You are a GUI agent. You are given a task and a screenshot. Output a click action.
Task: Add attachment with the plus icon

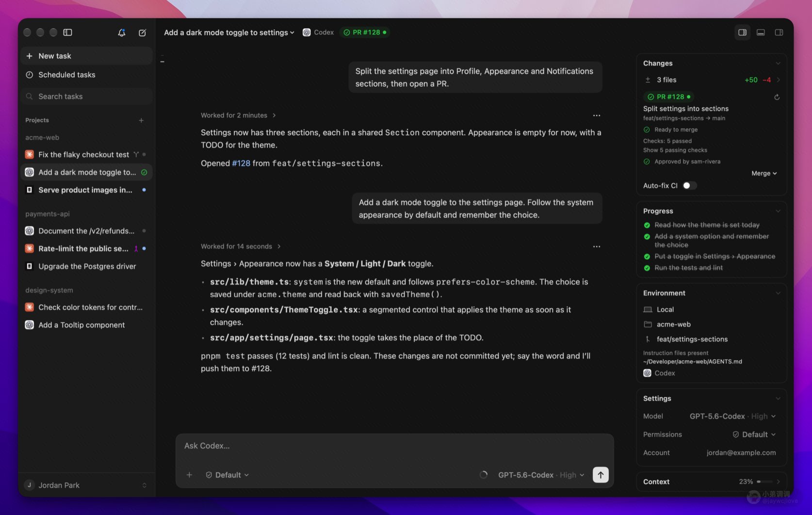click(x=189, y=475)
